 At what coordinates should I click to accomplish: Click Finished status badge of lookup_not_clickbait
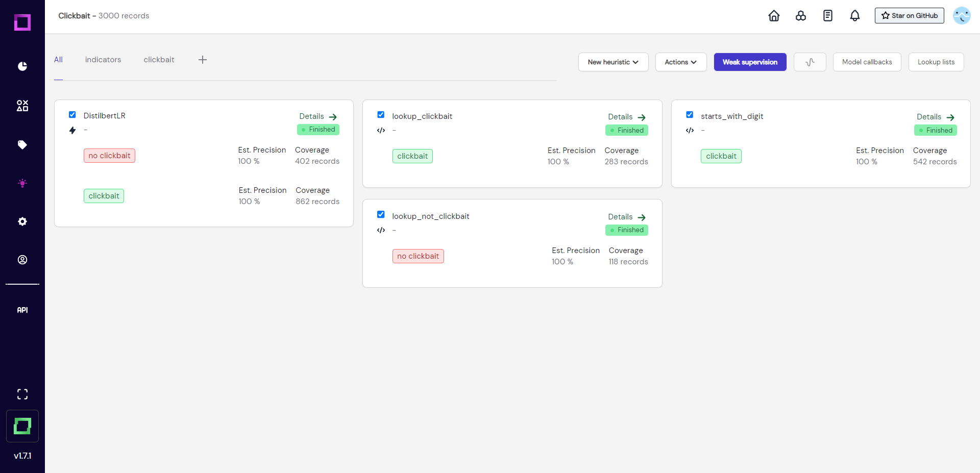coord(627,230)
